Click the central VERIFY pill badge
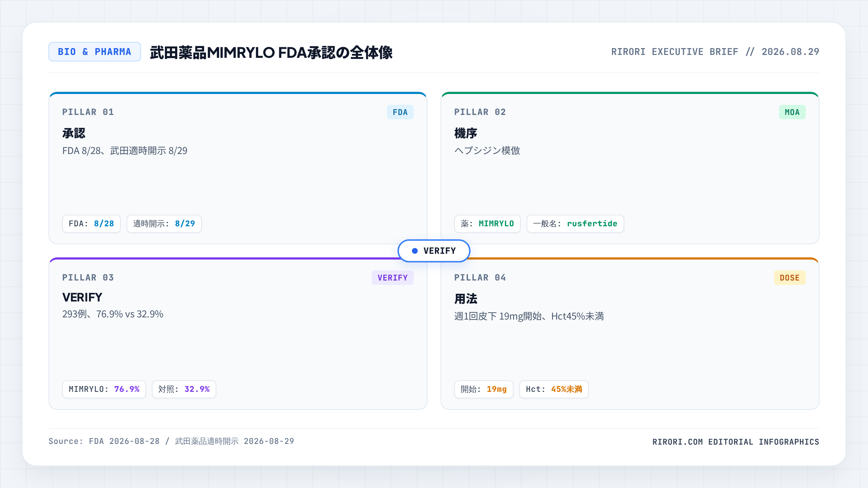868x488 pixels. point(434,251)
